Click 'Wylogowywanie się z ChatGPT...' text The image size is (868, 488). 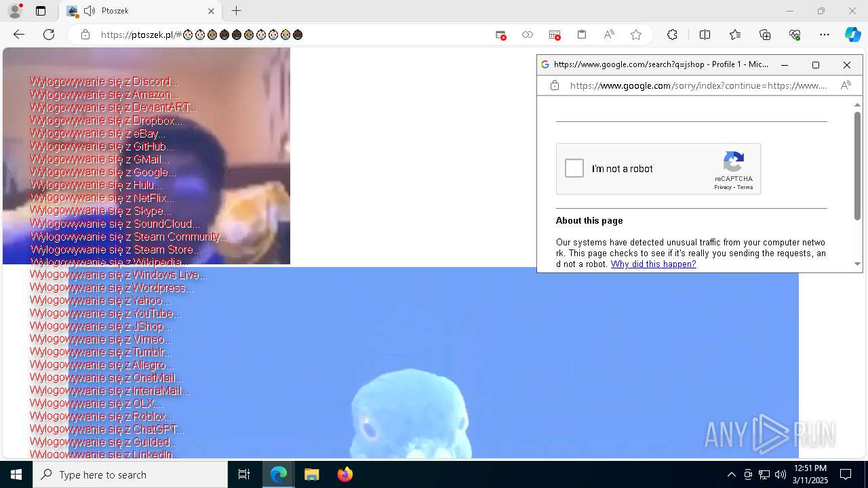pos(106,429)
